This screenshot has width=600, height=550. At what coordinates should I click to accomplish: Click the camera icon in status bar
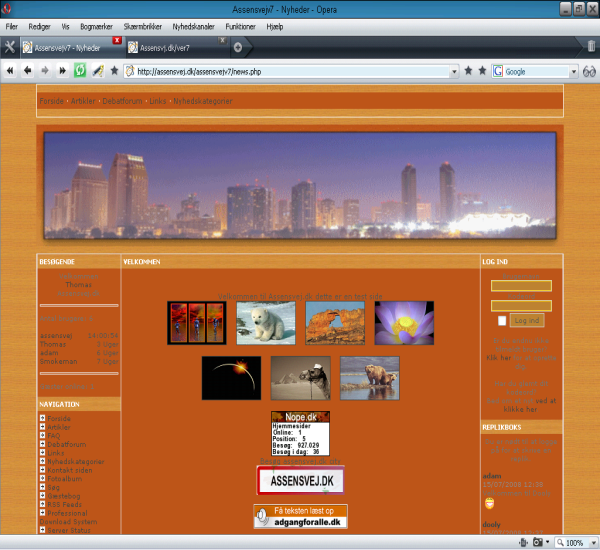click(x=538, y=542)
